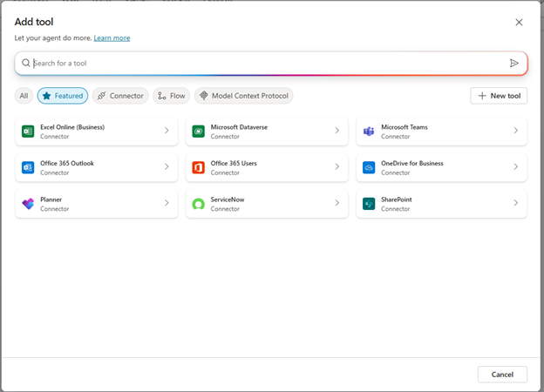Select the Featured filter tab

[63, 96]
